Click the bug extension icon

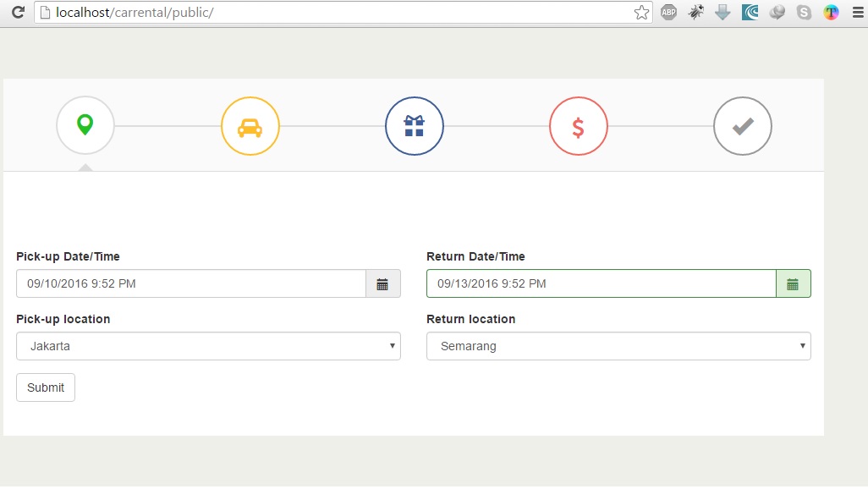coord(696,12)
